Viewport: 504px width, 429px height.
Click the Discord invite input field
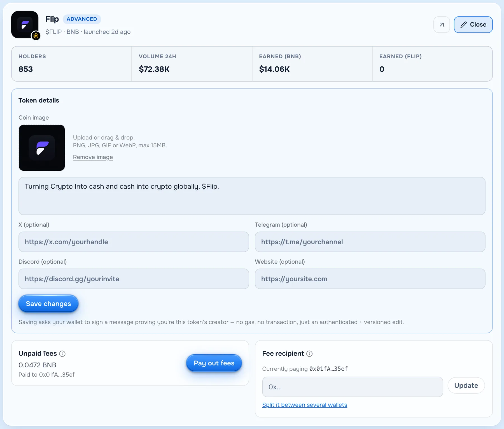(134, 279)
